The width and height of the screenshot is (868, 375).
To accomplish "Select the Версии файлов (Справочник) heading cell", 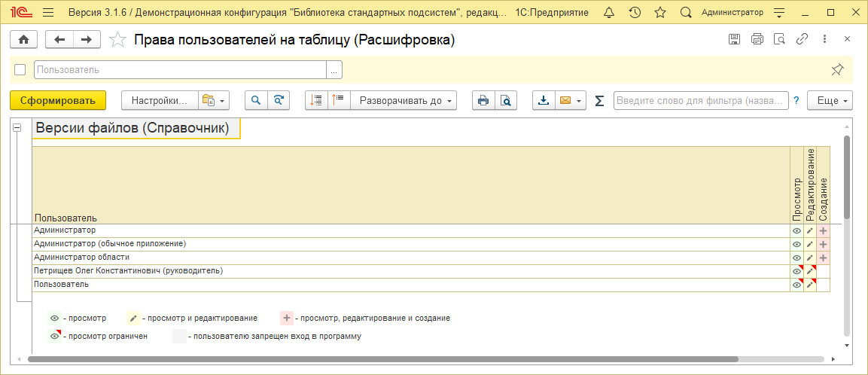I will [x=136, y=128].
